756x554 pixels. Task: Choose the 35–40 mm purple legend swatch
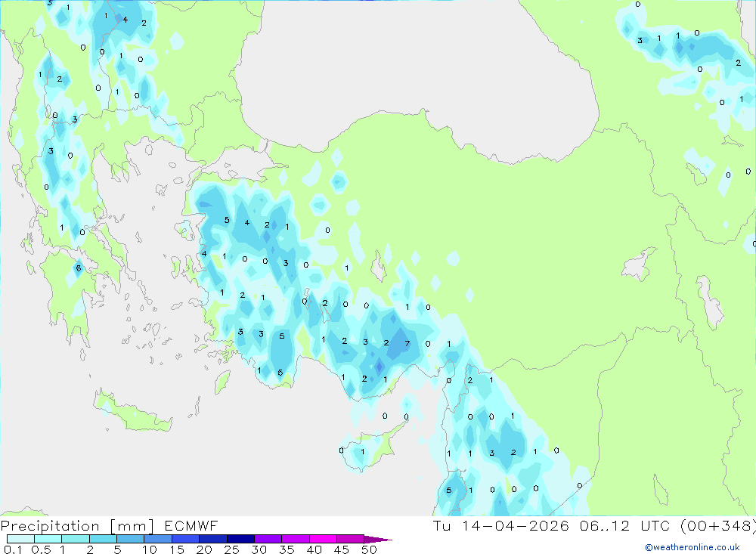coord(295,539)
